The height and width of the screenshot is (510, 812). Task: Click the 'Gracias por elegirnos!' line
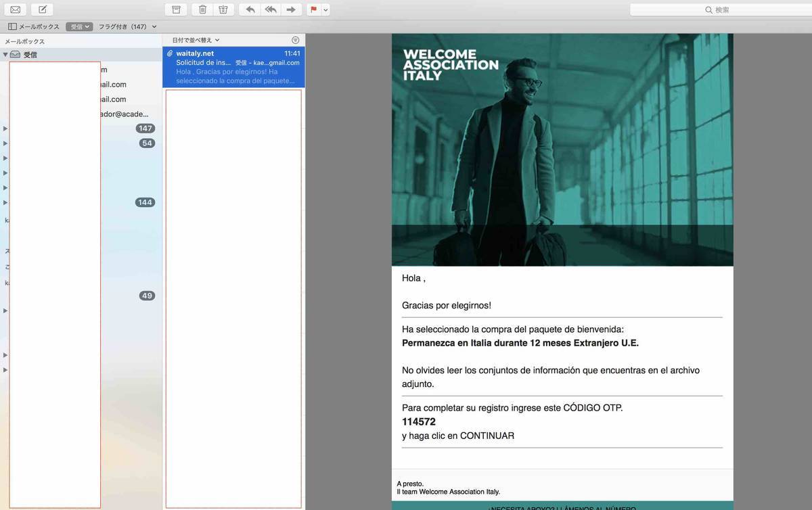tap(447, 305)
